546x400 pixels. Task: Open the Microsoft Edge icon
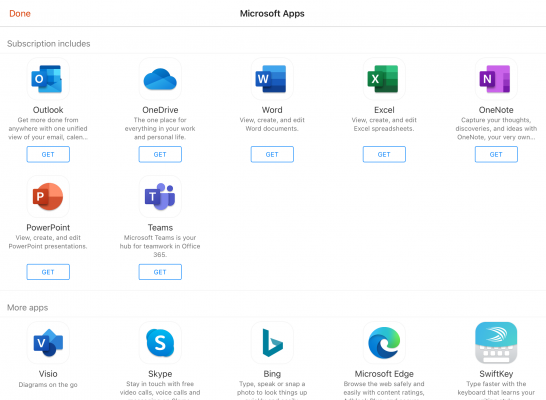pyautogui.click(x=384, y=343)
